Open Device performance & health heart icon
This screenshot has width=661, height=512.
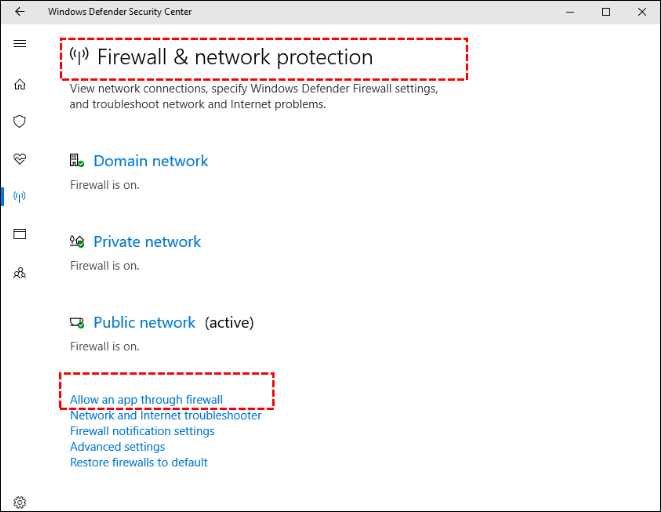[19, 159]
